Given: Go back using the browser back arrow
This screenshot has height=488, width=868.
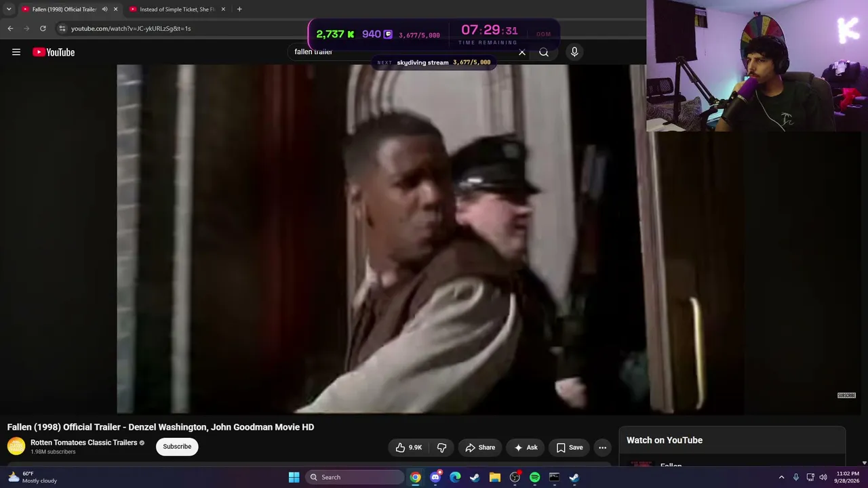Looking at the screenshot, I should [10, 28].
